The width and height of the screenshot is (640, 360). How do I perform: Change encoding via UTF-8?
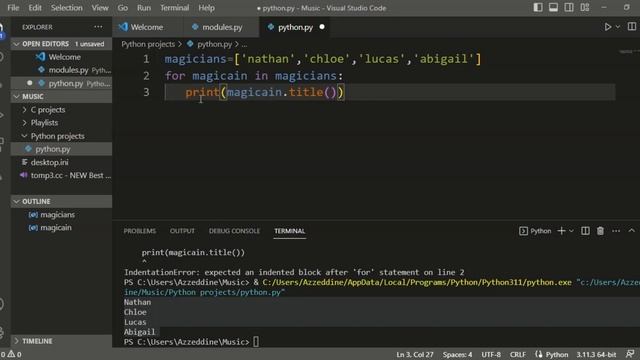click(491, 355)
